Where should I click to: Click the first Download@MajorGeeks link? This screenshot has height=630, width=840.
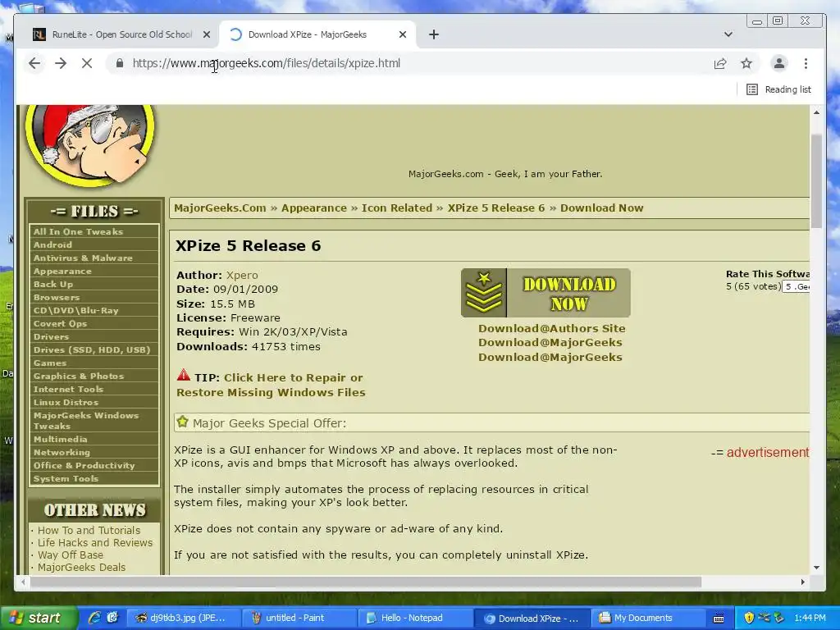(550, 342)
